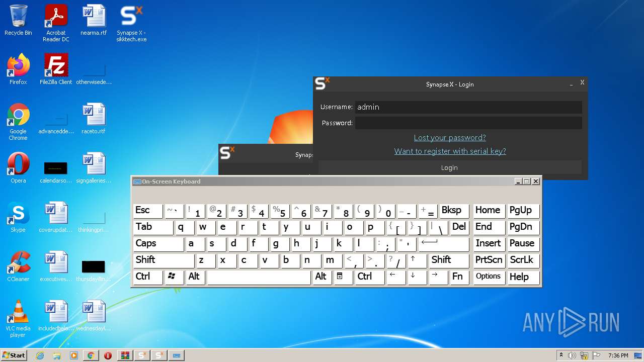Click the taskbar clock showing 7:36 PM
This screenshot has width=644, height=362.
coord(618,355)
